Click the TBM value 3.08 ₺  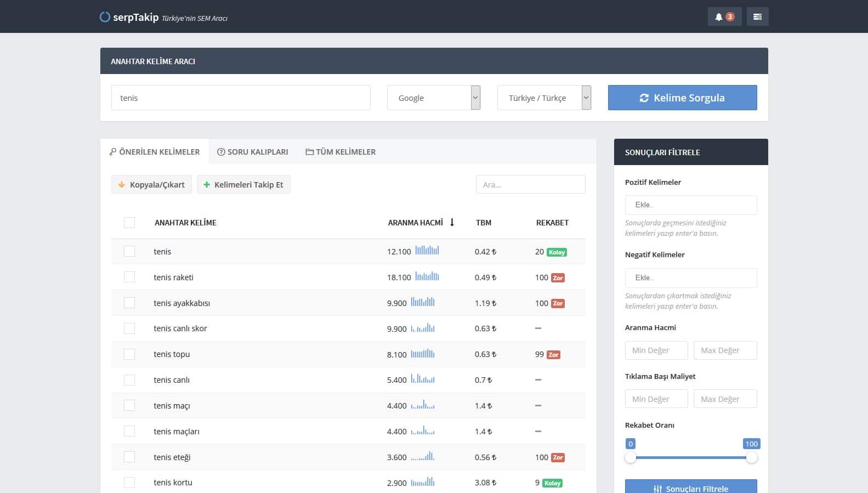pos(485,483)
